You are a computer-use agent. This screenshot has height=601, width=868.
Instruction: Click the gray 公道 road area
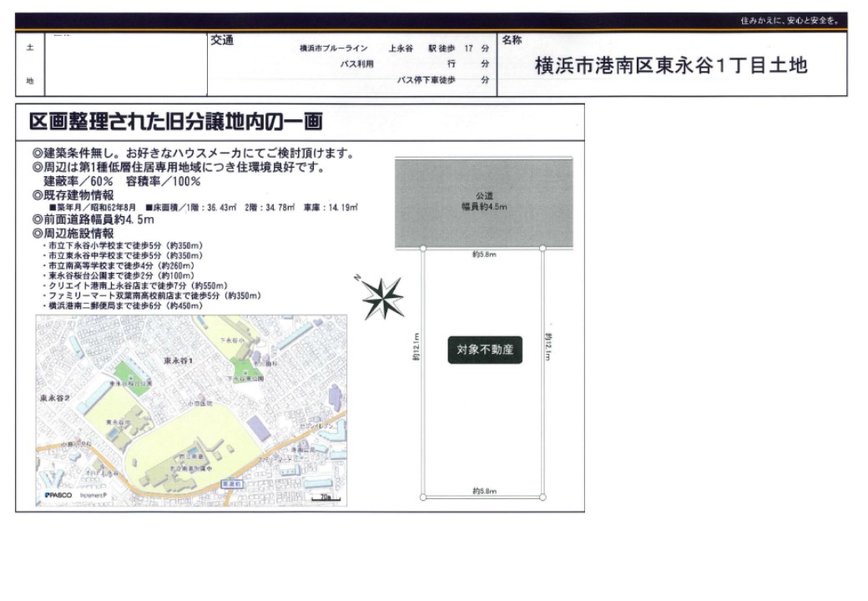(x=484, y=201)
